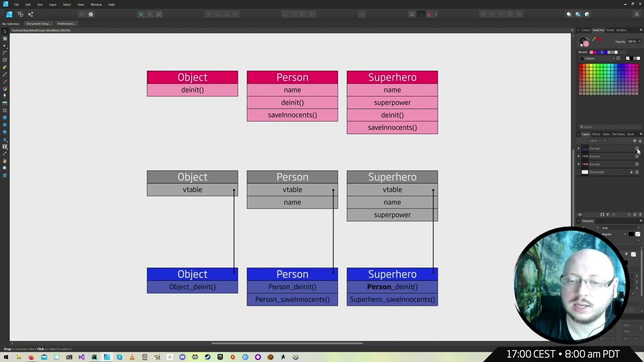
Task: Click the RuntimeObjectModelGraph document tab
Action: pyautogui.click(x=41, y=30)
